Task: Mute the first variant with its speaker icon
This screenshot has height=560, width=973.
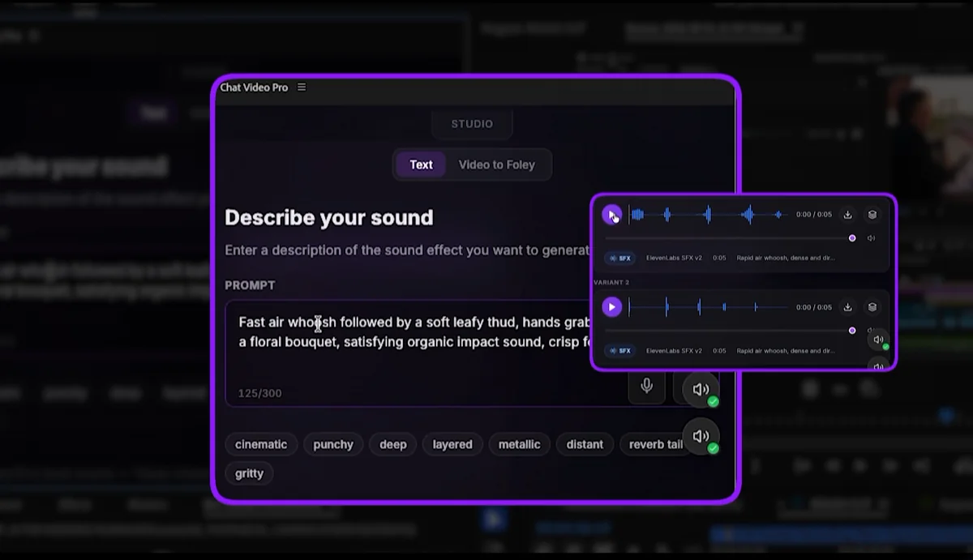Action: pos(872,238)
